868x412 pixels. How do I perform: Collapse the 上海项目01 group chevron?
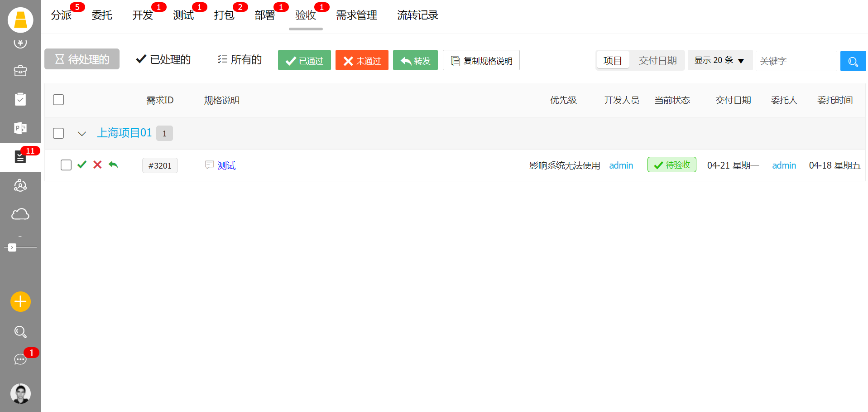tap(82, 134)
